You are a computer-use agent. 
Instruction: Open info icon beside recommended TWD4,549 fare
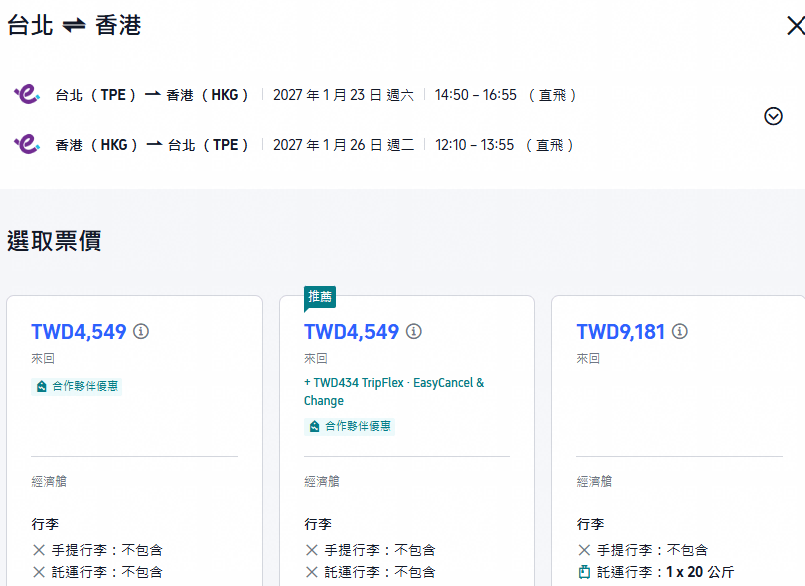[414, 331]
